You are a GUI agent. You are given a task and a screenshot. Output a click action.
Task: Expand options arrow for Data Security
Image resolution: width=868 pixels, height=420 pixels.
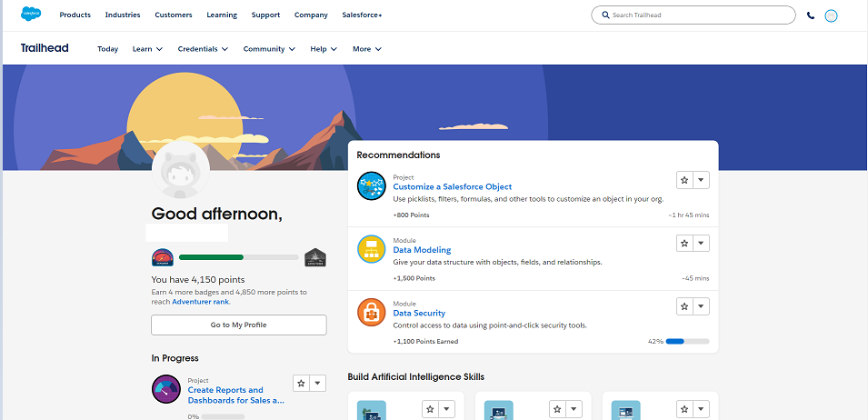(701, 306)
